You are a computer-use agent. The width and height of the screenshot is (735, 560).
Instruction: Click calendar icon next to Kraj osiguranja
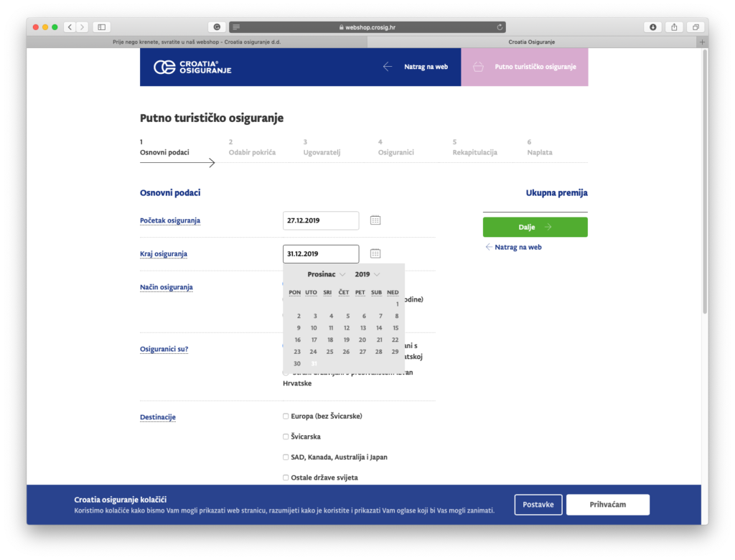click(x=375, y=253)
